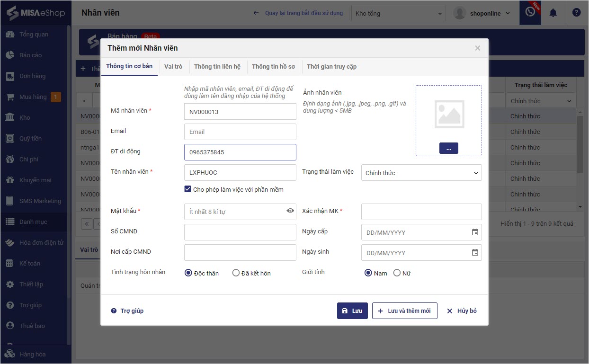Open the Ngày cấp calendar picker
Image resolution: width=589 pixels, height=364 pixels.
475,232
